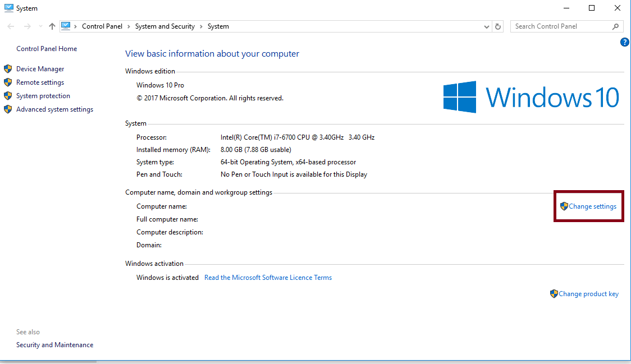
Task: Open the address bar history dropdown arrow
Action: pyautogui.click(x=486, y=26)
